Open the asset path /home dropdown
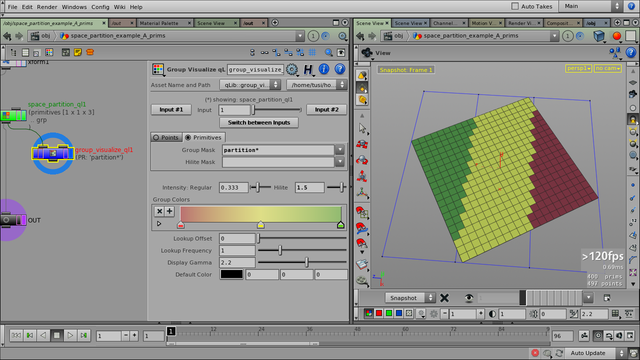640x360 pixels. [x=317, y=85]
